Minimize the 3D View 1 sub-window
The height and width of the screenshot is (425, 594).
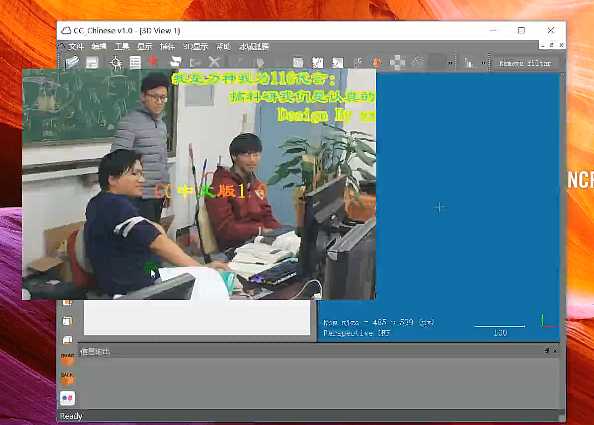pyautogui.click(x=543, y=45)
